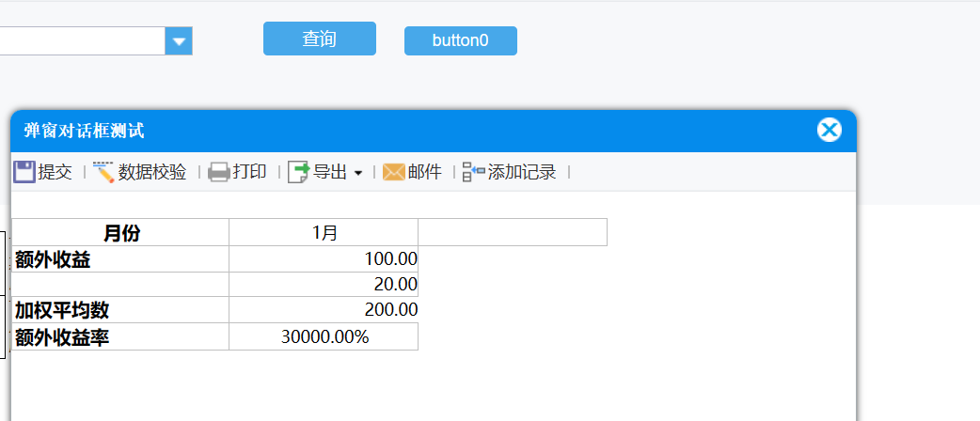Click the 添加记录 toolbar label

tap(522, 172)
